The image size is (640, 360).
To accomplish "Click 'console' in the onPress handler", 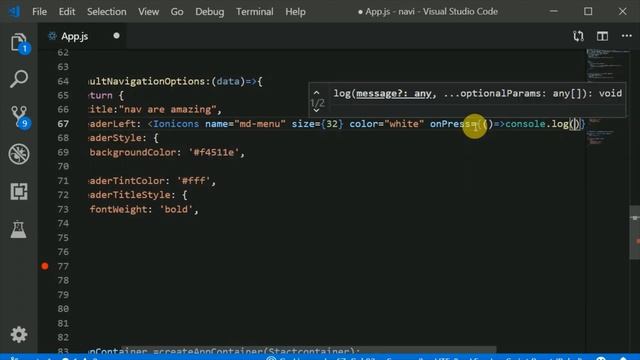I will click(525, 124).
